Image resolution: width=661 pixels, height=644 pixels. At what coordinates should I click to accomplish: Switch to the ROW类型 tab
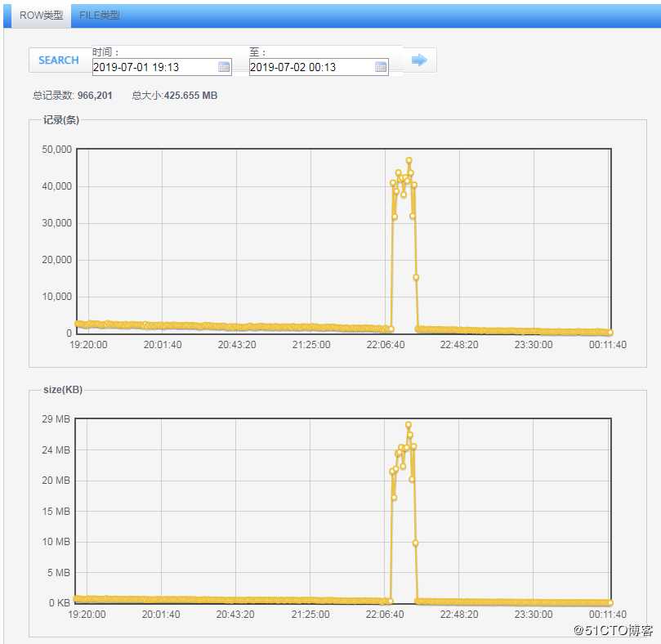pyautogui.click(x=42, y=16)
